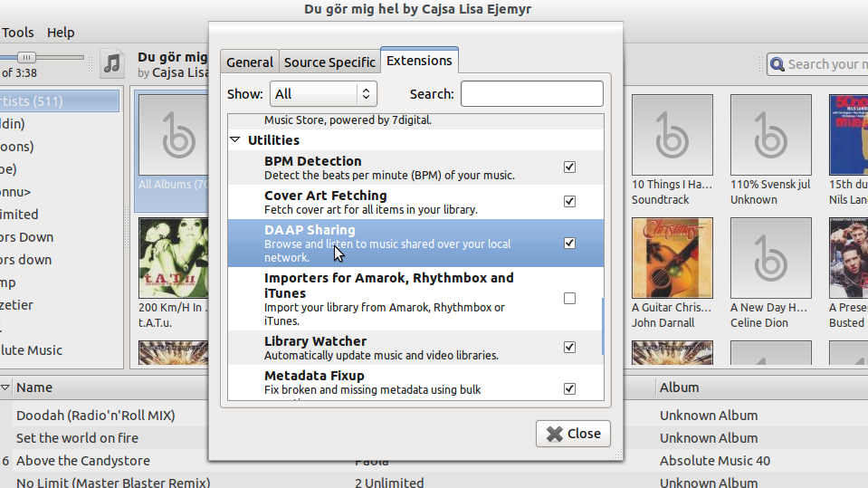The image size is (868, 488).
Task: Switch to the General tab
Action: (x=250, y=62)
